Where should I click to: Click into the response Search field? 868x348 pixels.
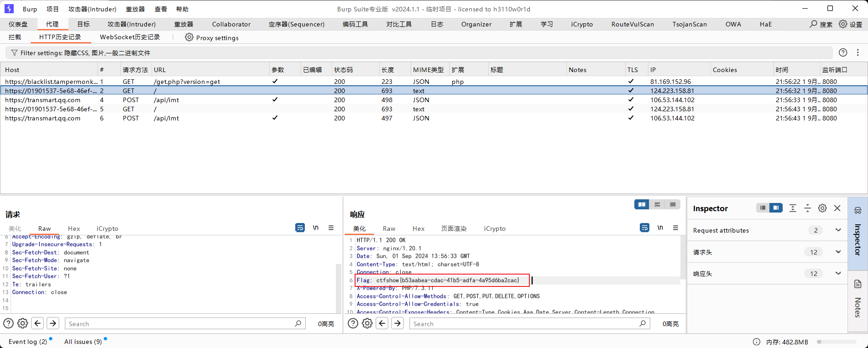click(529, 323)
